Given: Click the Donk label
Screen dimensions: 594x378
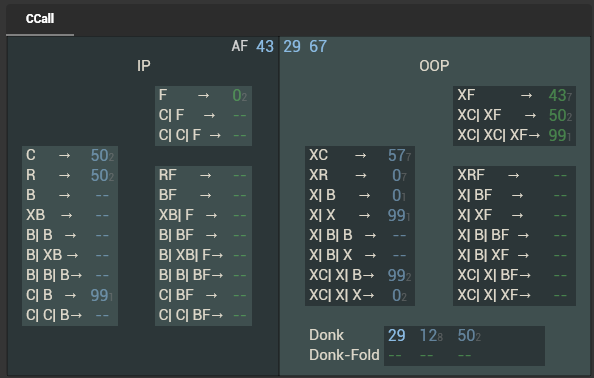Looking at the screenshot, I should tap(326, 335).
